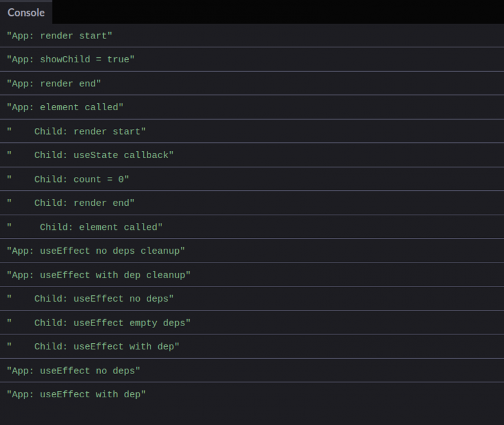The height and width of the screenshot is (425, 504).
Task: Select the Console tab
Action: coord(26,13)
